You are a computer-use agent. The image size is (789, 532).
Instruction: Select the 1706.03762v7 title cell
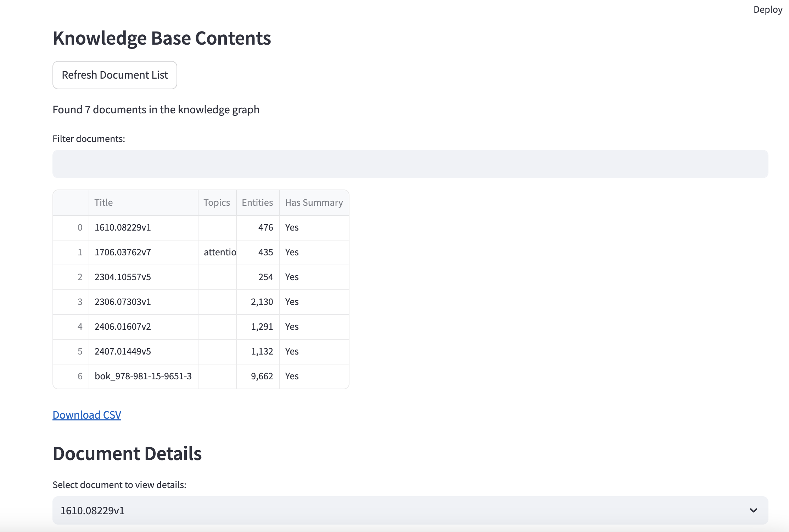click(143, 252)
